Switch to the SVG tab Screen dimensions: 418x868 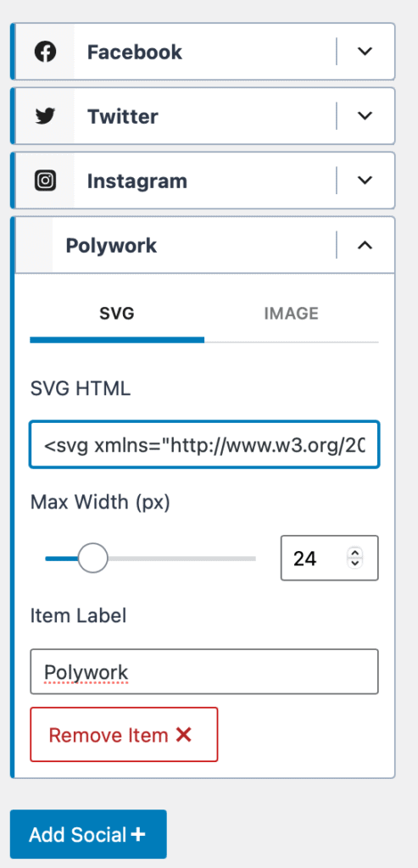117,314
